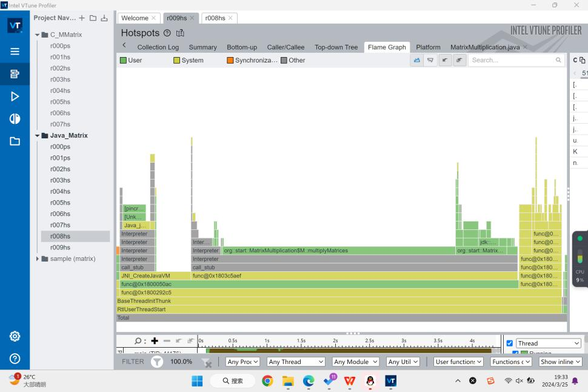Collapse the C_MMatrix project tree
The height and width of the screenshot is (392, 588).
coord(37,35)
